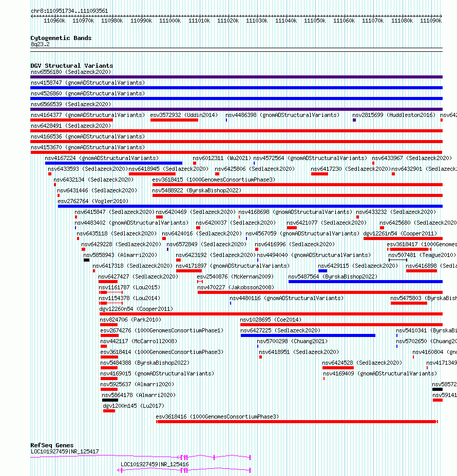This screenshot has width=457, height=476.
Task: Click the esv2762764 (Vogler2010) label
Action: click(93, 201)
